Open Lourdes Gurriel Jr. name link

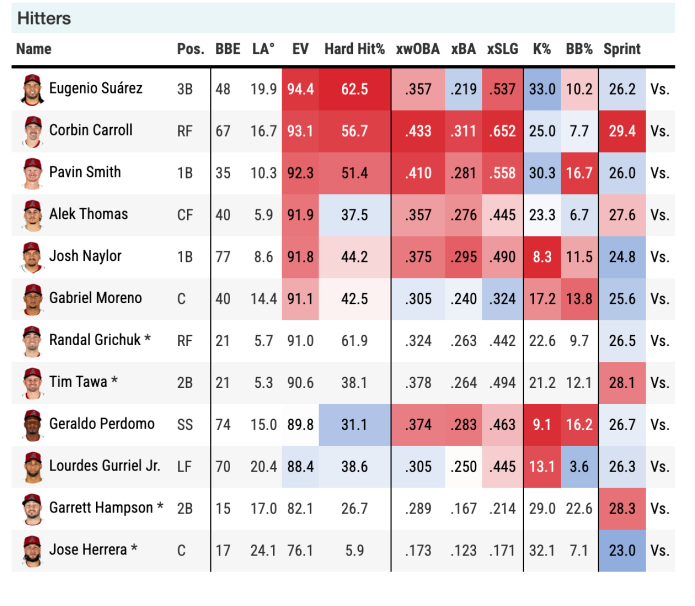(x=104, y=467)
